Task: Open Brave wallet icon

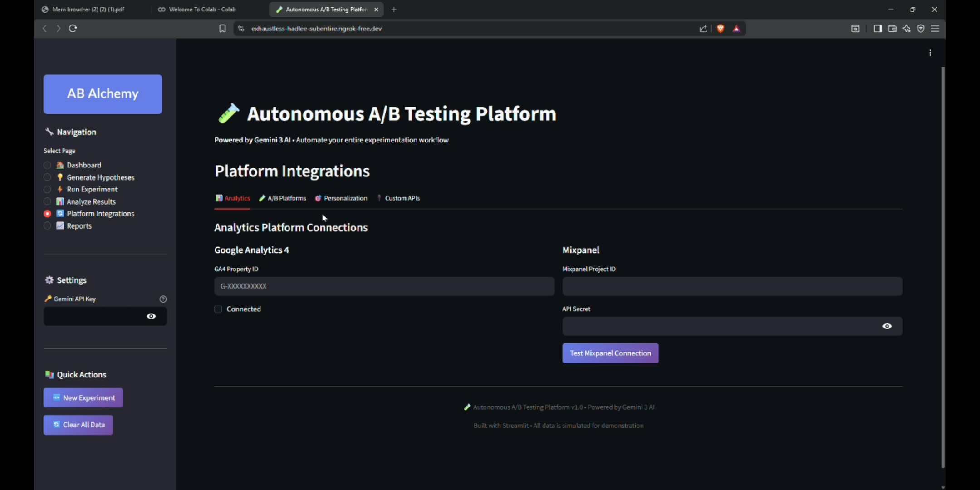Action: click(892, 28)
